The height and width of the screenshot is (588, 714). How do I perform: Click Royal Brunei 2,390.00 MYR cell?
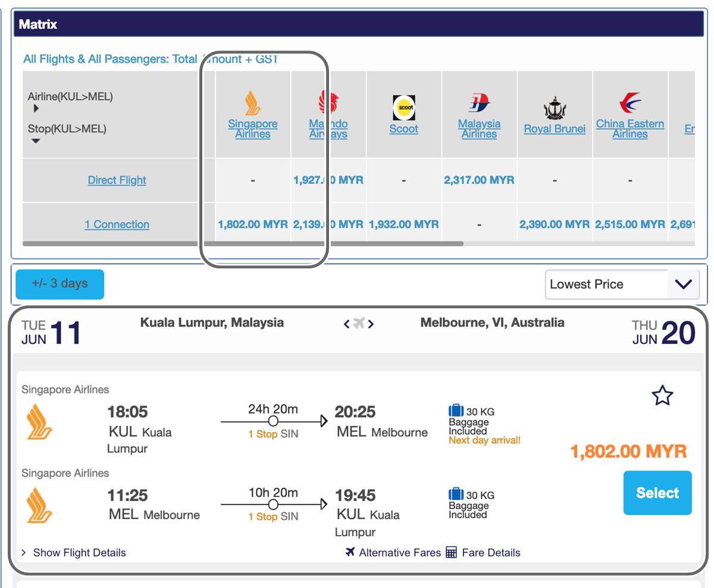coord(555,224)
